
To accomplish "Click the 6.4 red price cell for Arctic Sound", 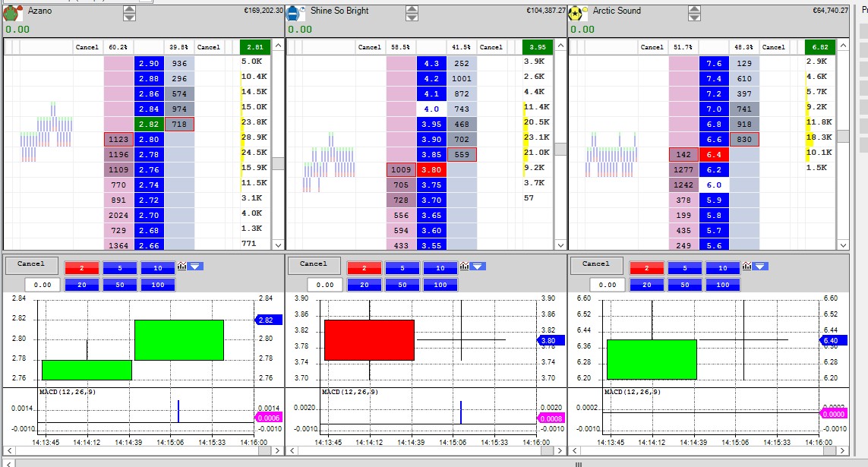I will click(714, 155).
